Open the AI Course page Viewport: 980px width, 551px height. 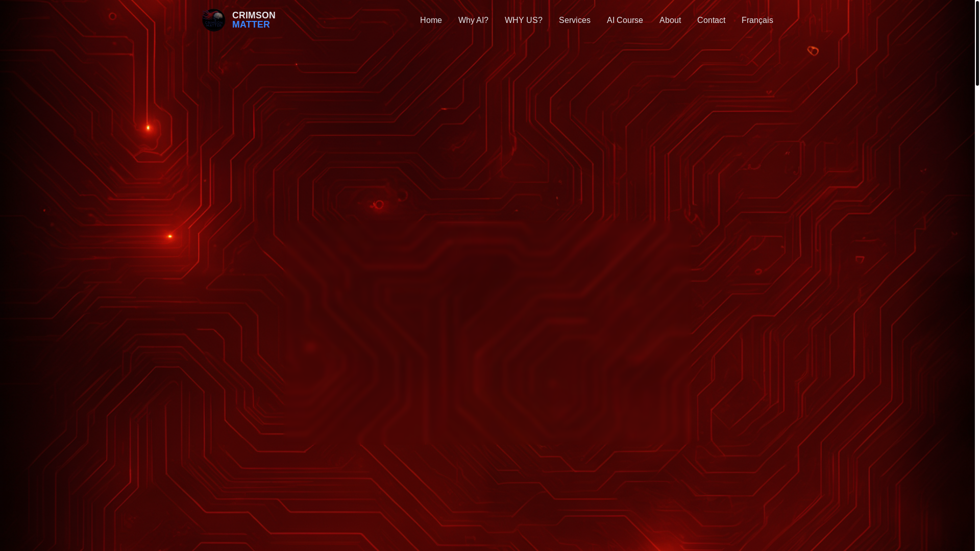click(625, 20)
